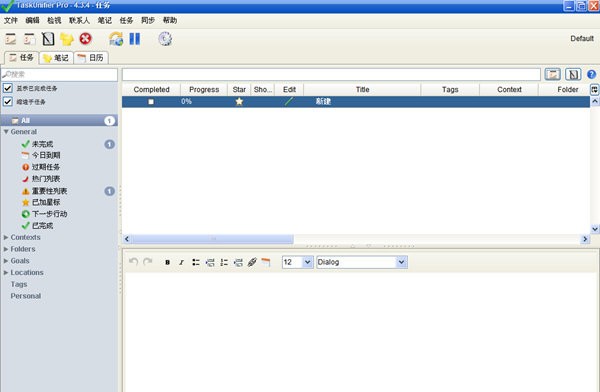Select the 已完成 filter
Image resolution: width=600 pixels, height=392 pixels.
pyautogui.click(x=42, y=226)
